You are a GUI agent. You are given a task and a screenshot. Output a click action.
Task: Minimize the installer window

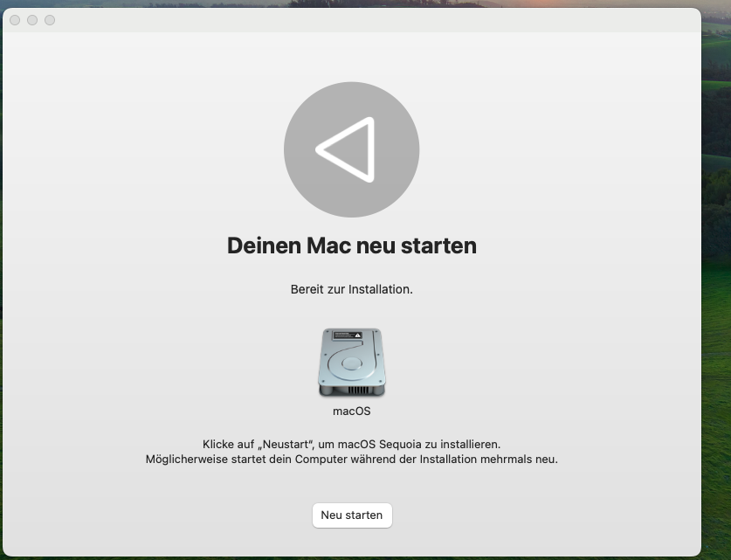(x=32, y=20)
